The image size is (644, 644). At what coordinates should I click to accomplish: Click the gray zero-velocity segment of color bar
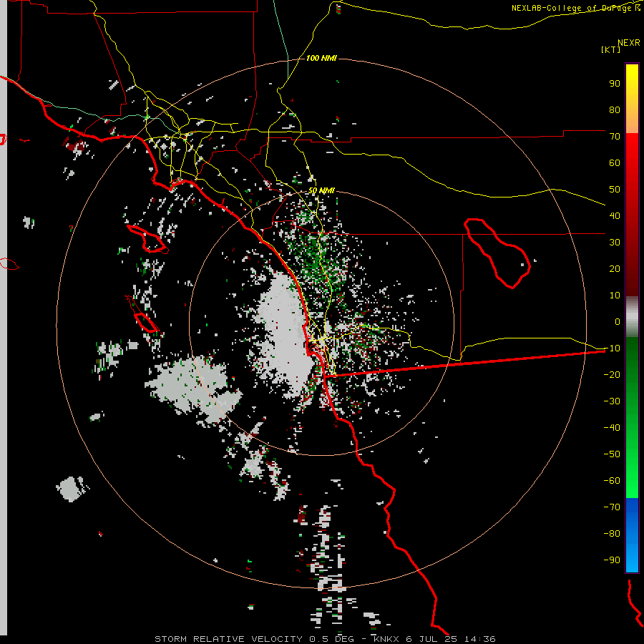click(x=632, y=318)
